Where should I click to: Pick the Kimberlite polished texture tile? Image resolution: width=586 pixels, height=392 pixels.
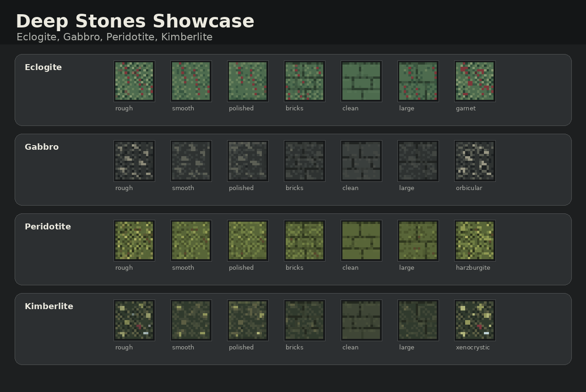coord(248,320)
